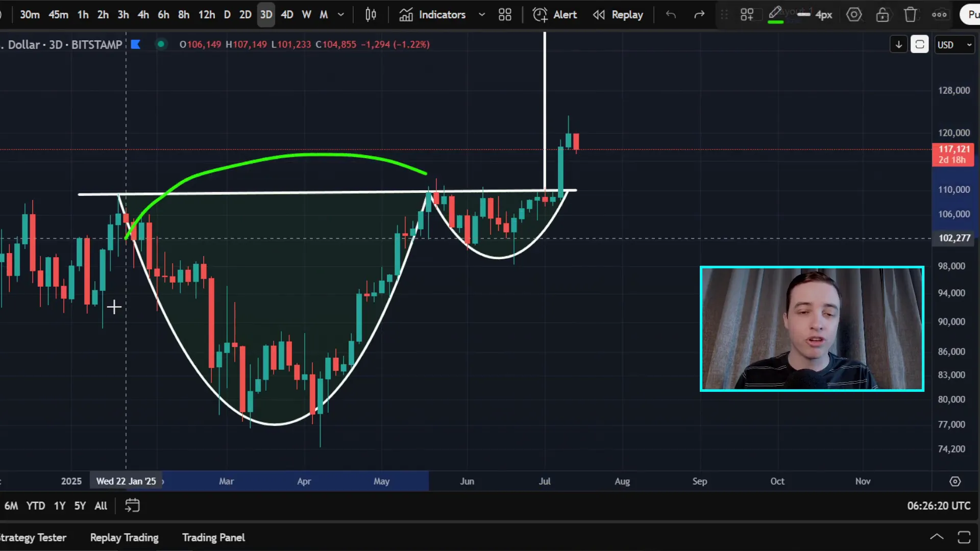Image resolution: width=980 pixels, height=551 pixels.
Task: Click the Dollar 3D BITSTAMP symbol title
Action: 61,44
